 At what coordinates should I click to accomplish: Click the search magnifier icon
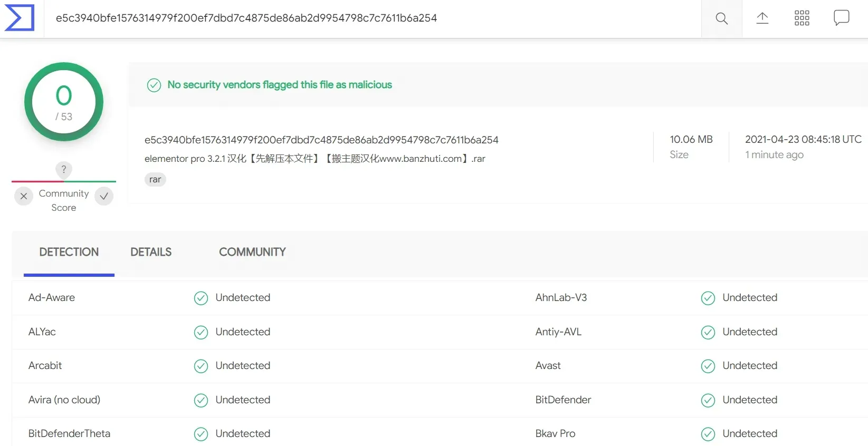click(x=721, y=18)
